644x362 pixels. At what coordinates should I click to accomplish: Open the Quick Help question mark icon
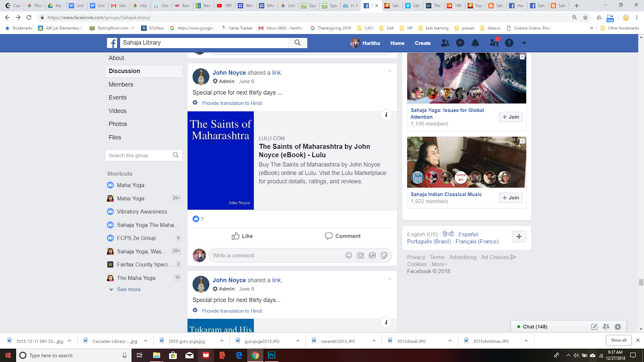click(509, 43)
